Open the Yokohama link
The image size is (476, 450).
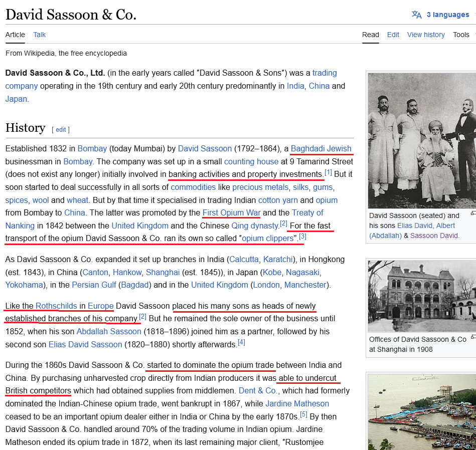point(24,285)
